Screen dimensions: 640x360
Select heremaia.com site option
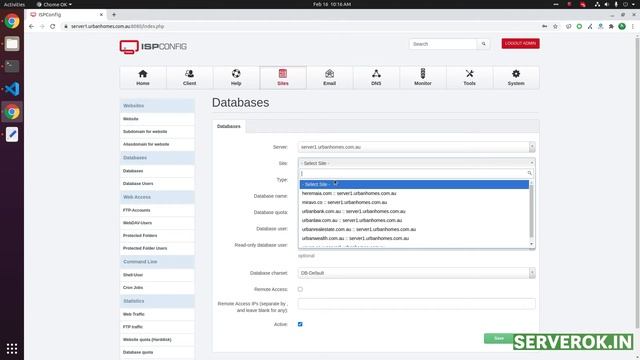coord(414,193)
